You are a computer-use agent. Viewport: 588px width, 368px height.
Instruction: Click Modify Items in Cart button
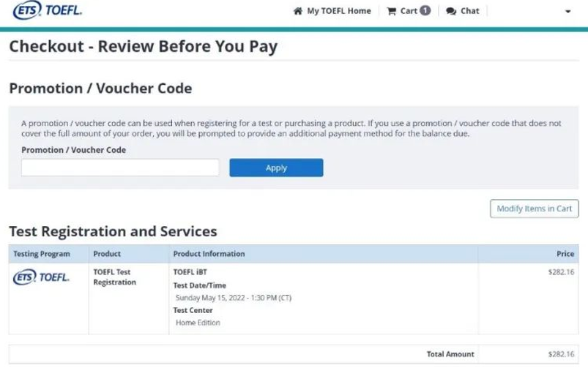534,209
